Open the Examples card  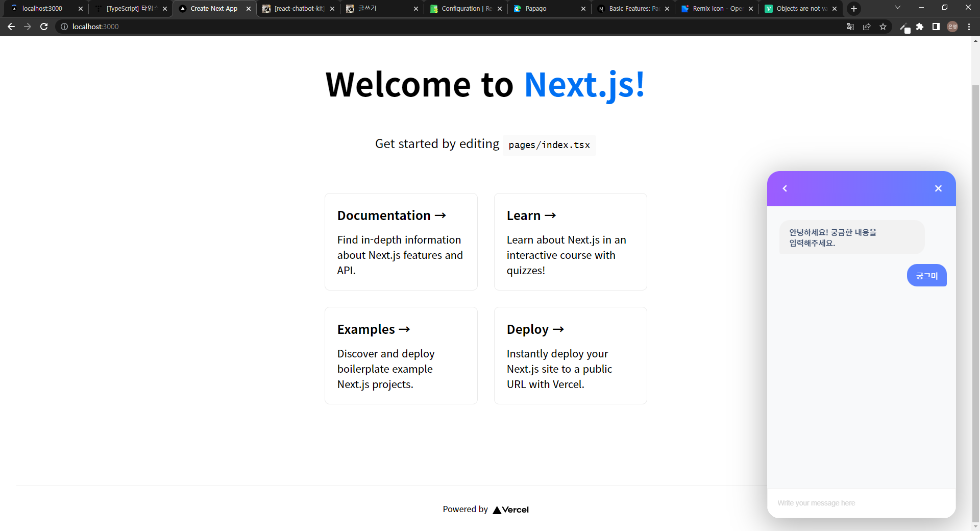point(401,355)
